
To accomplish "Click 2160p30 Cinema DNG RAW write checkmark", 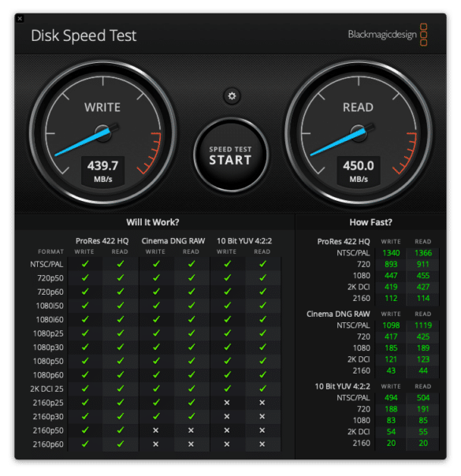I will click(x=156, y=416).
